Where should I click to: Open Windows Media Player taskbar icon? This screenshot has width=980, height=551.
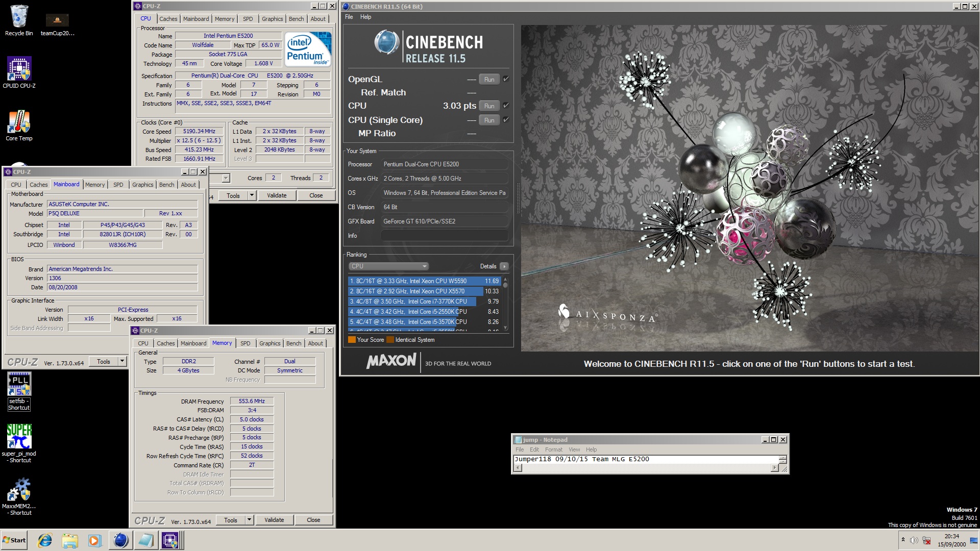(x=94, y=540)
